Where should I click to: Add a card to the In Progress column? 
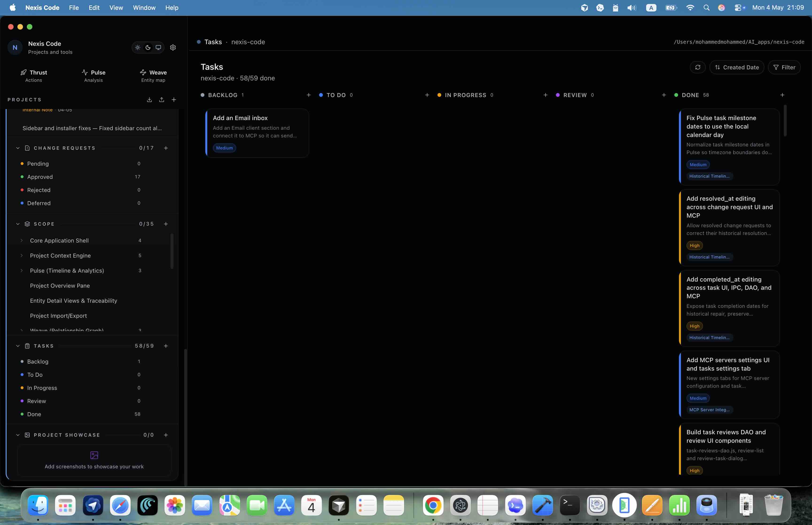point(545,95)
